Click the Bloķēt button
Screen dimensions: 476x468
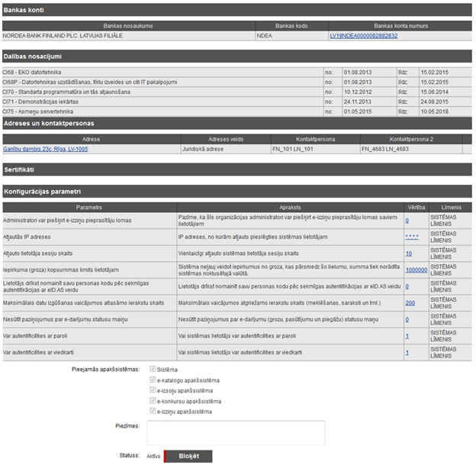188,456
